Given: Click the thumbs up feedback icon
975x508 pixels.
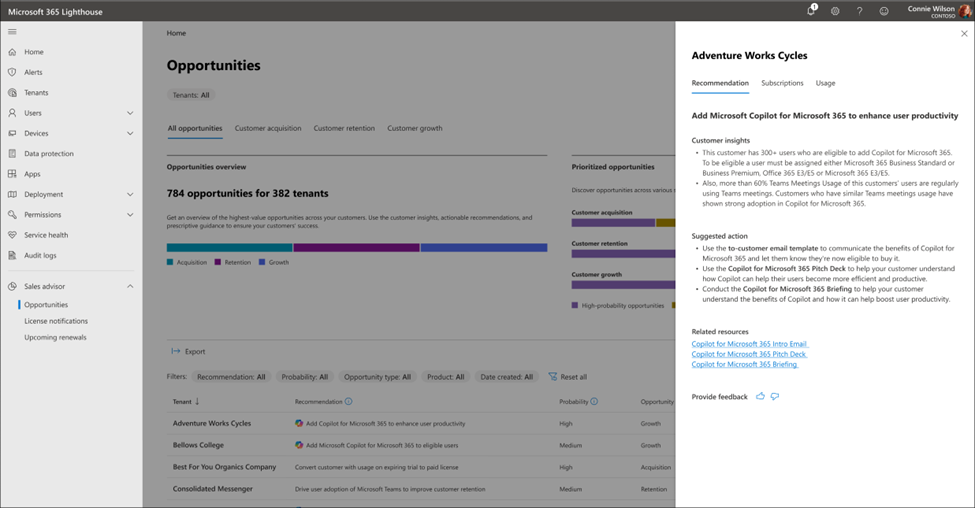Looking at the screenshot, I should (x=760, y=396).
